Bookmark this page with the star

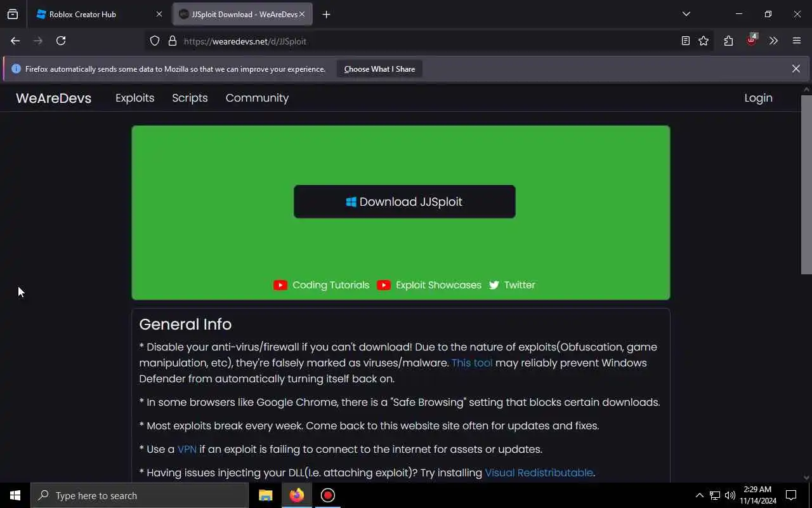(x=704, y=41)
